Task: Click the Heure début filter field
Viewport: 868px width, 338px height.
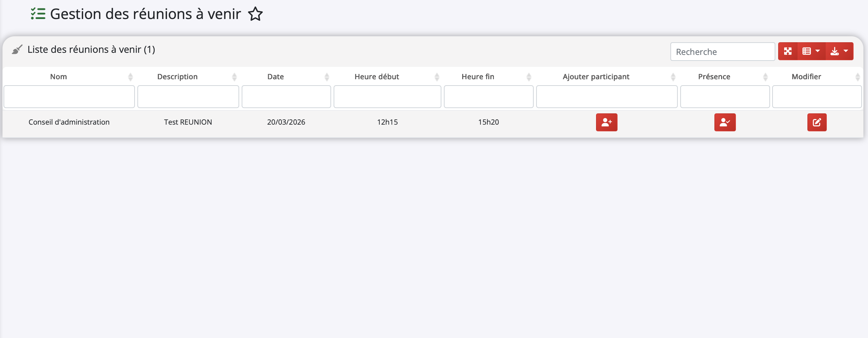Action: click(387, 97)
